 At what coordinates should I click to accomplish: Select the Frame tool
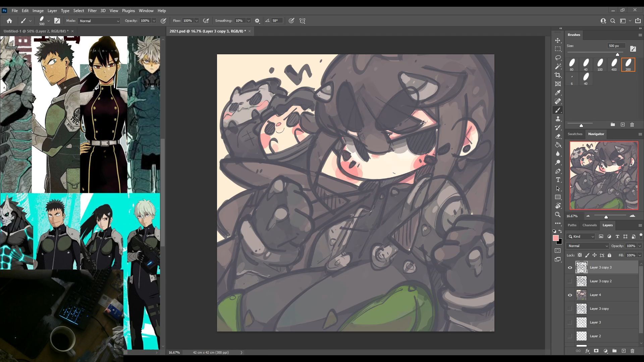point(558,84)
